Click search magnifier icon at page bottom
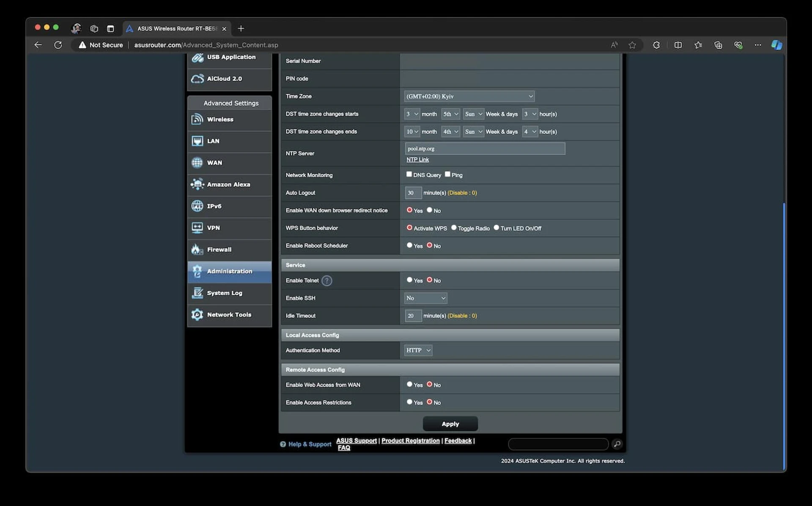The height and width of the screenshot is (506, 812). (x=617, y=444)
